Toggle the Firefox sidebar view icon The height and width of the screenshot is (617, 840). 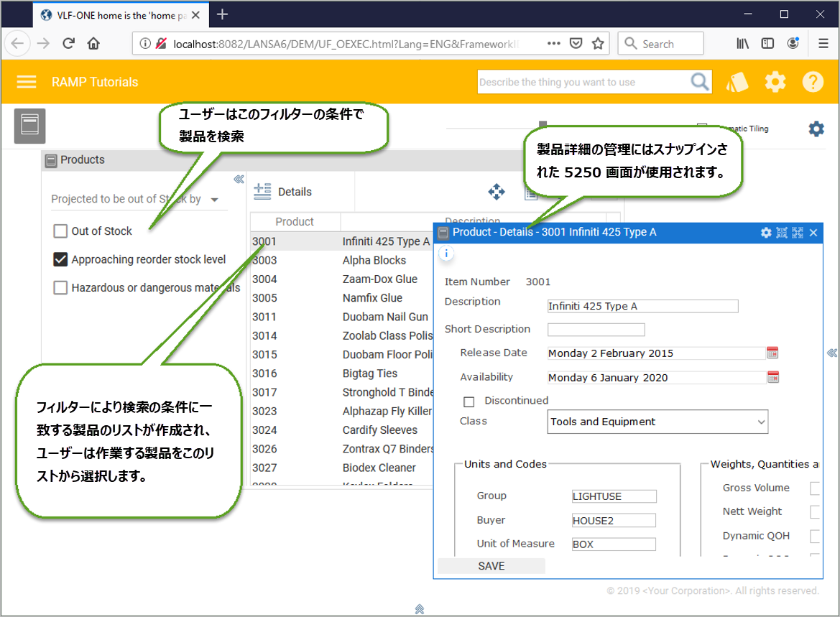[767, 43]
